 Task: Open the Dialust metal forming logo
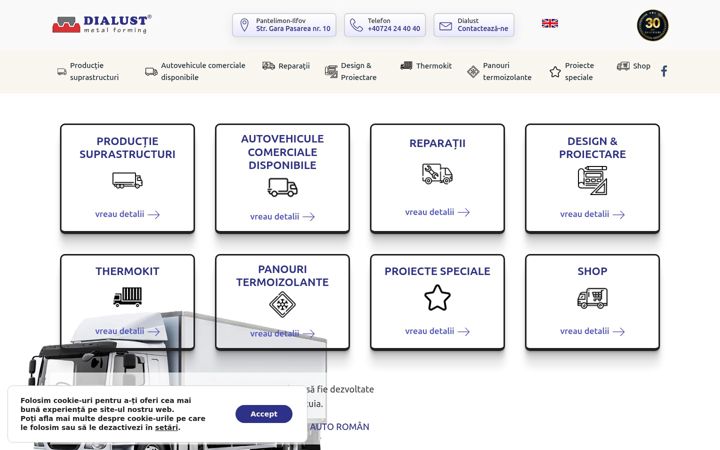coord(102,24)
